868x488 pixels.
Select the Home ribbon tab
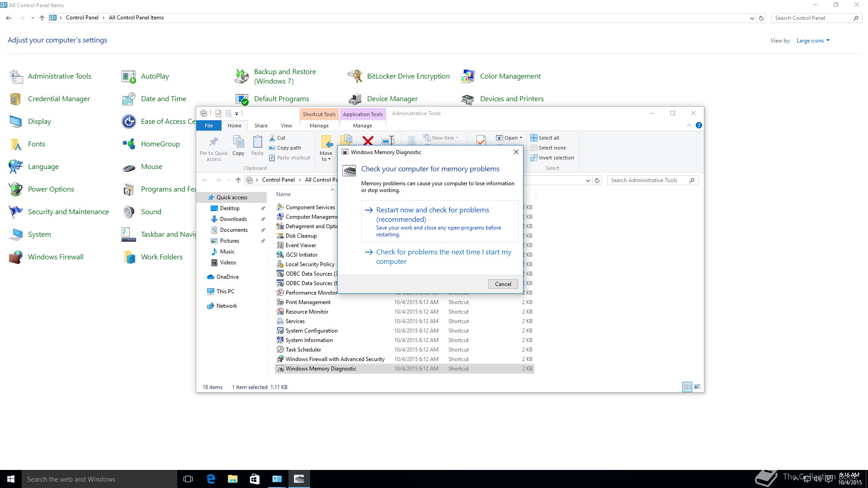tap(235, 126)
